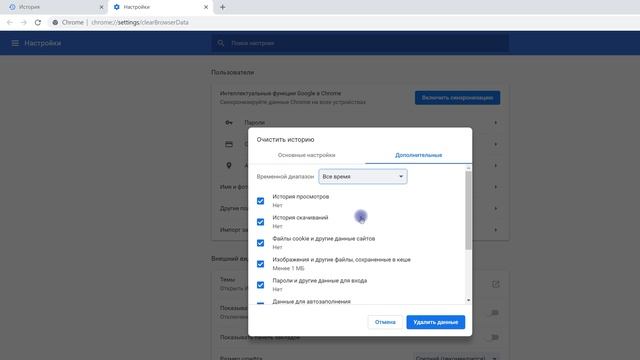This screenshot has height=360, width=640.
Task: Click the browser forward arrow
Action: point(24,22)
